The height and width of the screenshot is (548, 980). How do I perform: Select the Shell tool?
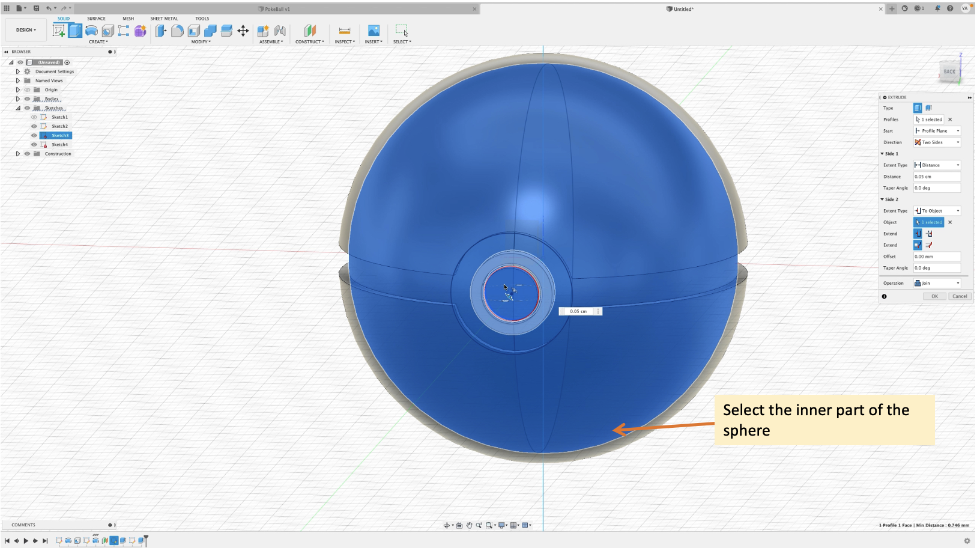pyautogui.click(x=193, y=31)
